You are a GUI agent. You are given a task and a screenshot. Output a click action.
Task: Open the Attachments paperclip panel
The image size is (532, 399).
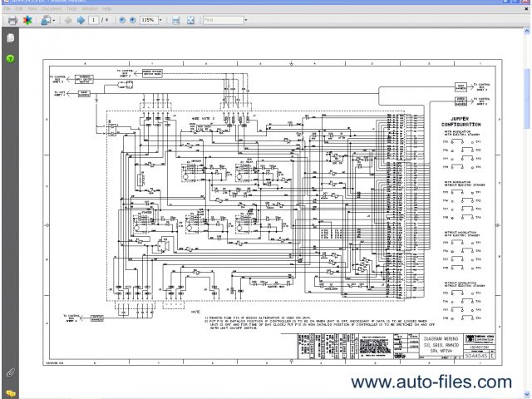[11, 373]
